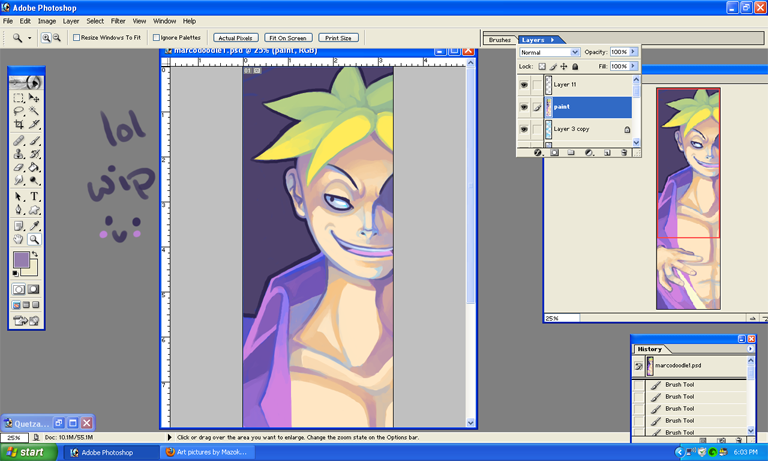Select the Lasso tool

pos(19,111)
